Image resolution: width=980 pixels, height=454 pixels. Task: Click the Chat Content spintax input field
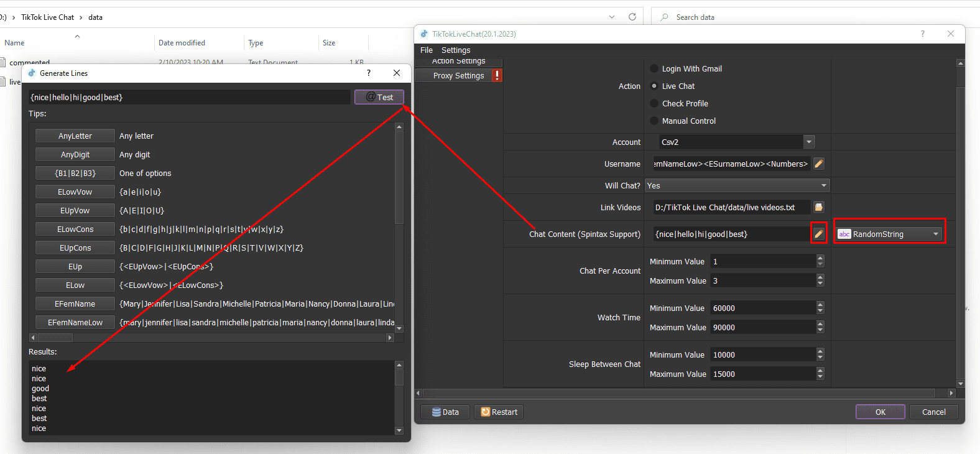pos(732,234)
